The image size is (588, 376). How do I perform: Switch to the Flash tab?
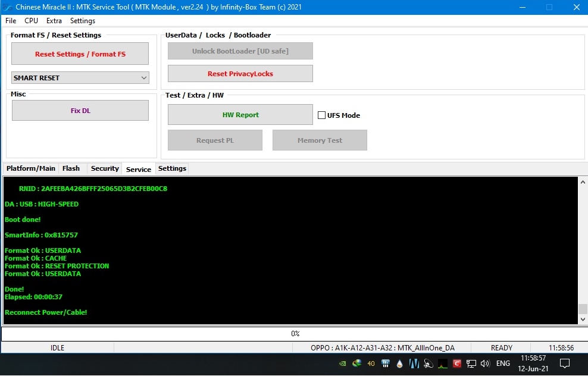click(71, 168)
